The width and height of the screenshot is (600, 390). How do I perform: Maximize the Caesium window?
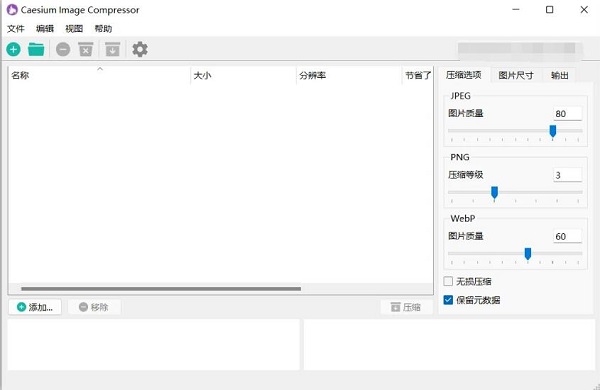point(549,10)
